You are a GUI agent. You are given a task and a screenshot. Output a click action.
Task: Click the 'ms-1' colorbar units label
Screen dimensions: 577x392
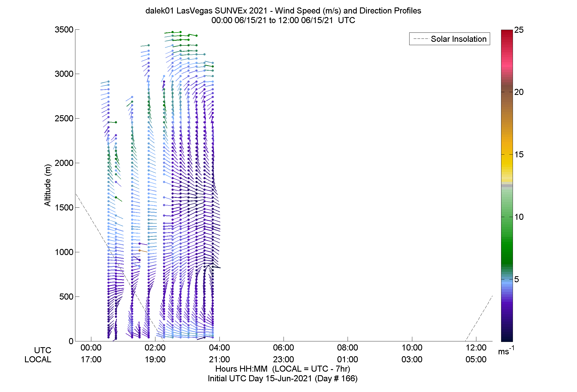pyautogui.click(x=506, y=350)
